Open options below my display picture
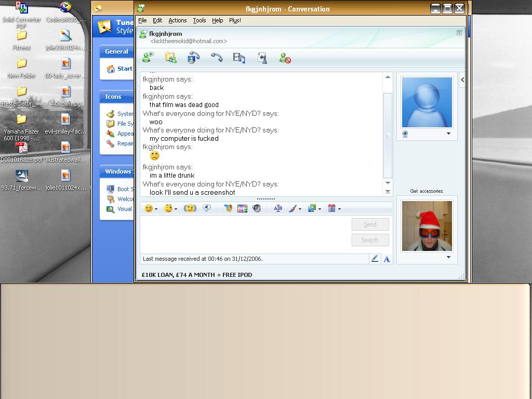The width and height of the screenshot is (532, 399). 448,257
